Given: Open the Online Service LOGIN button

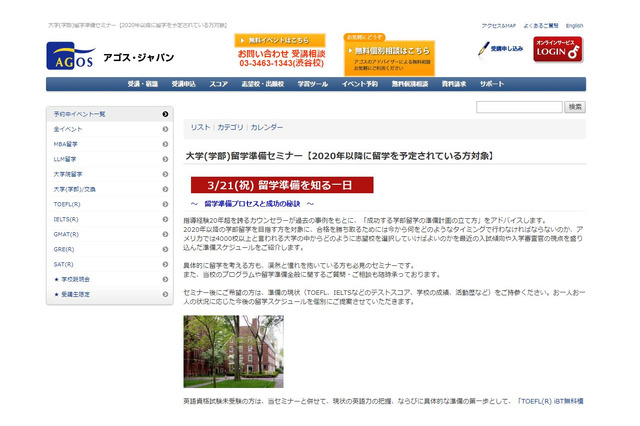Looking at the screenshot, I should [558, 49].
